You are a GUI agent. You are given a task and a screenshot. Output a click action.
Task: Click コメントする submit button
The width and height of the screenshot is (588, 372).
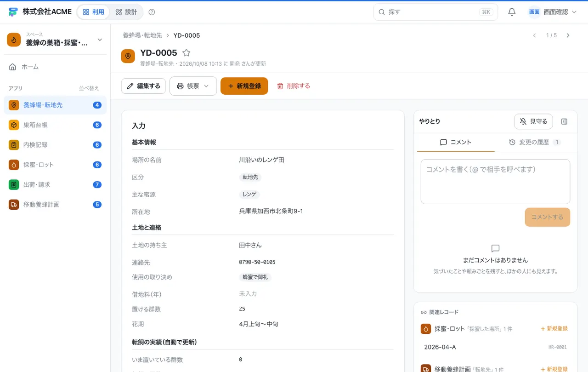(547, 217)
